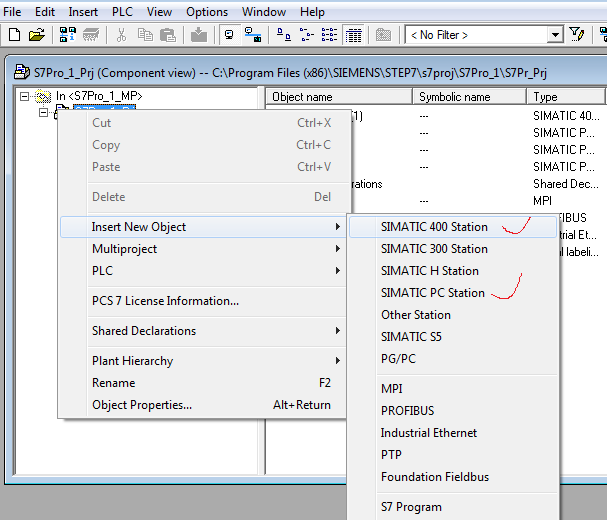Select Object Properties from context menu

point(142,405)
